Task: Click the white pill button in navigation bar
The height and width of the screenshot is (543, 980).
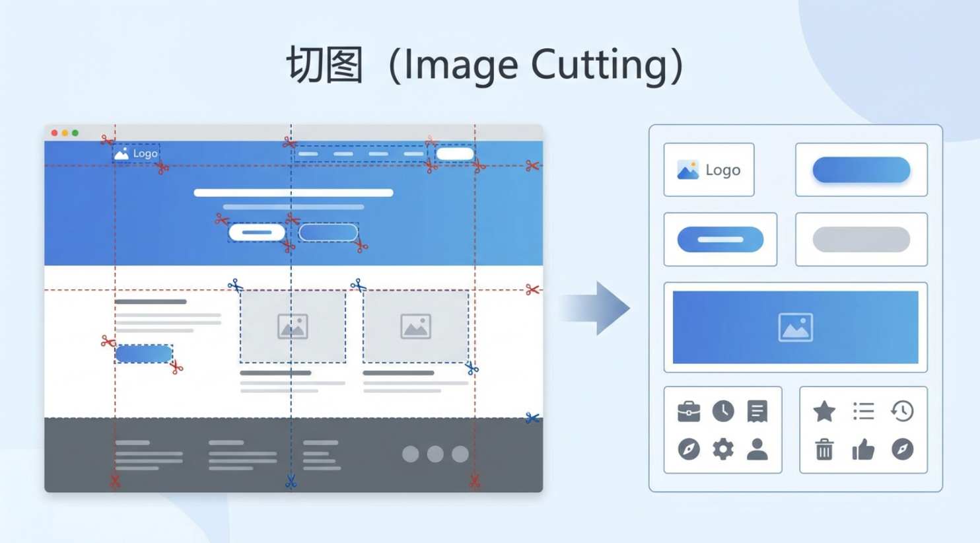Action: tap(455, 154)
